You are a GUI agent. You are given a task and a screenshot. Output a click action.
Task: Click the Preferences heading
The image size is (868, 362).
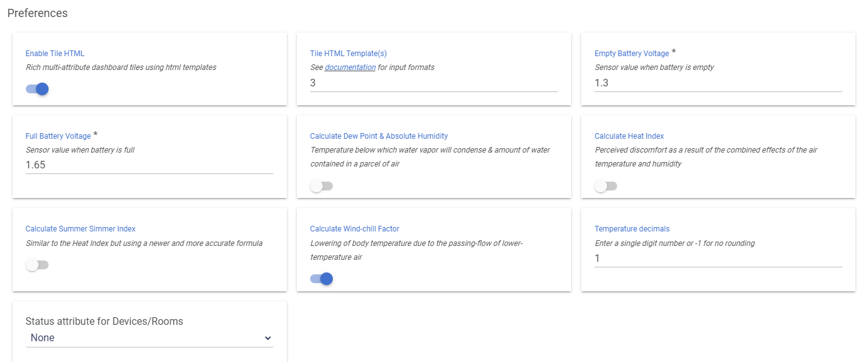(x=37, y=13)
